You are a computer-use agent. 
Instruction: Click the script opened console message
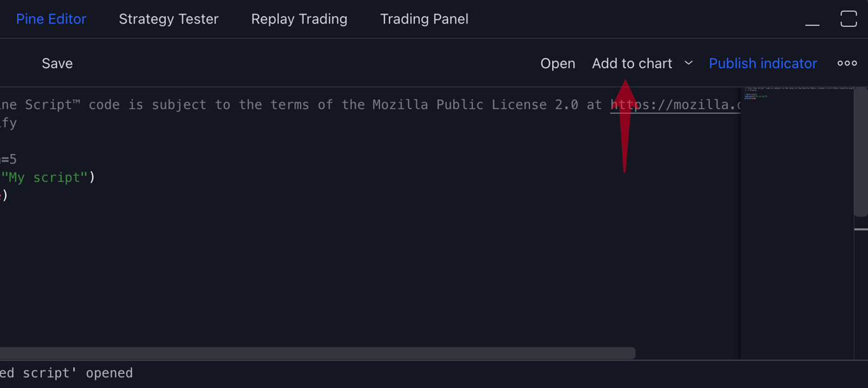66,373
